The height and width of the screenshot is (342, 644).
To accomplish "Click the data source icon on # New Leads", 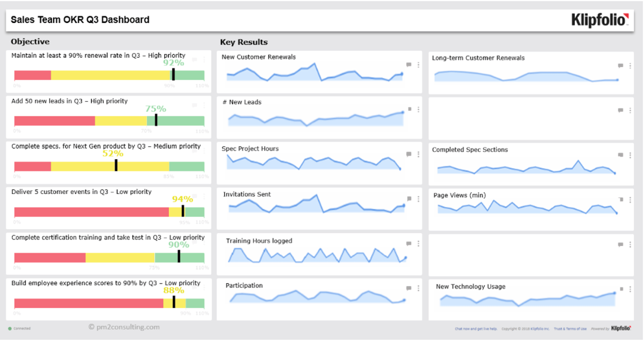I will [410, 109].
